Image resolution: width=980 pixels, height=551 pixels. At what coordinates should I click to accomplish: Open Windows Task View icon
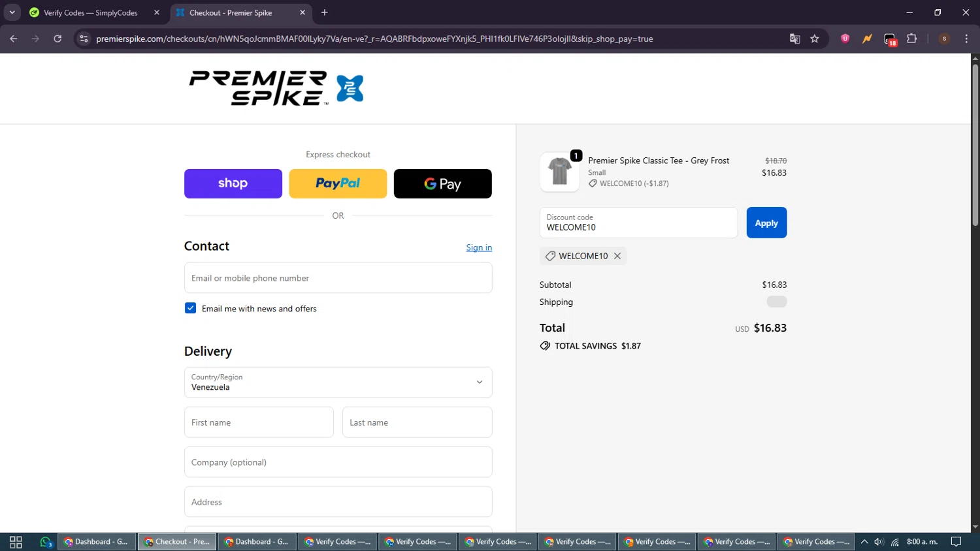[16, 542]
